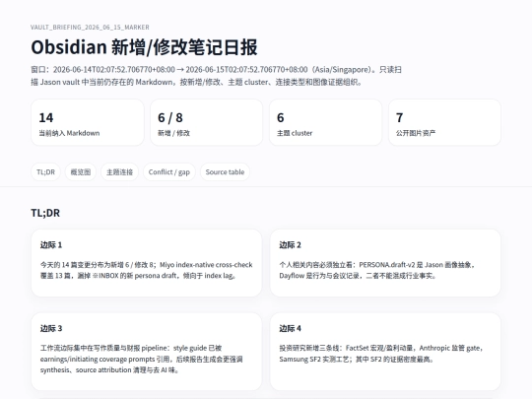The image size is (532, 399).
Task: Select the 边际 3 card heading
Action: (51, 328)
